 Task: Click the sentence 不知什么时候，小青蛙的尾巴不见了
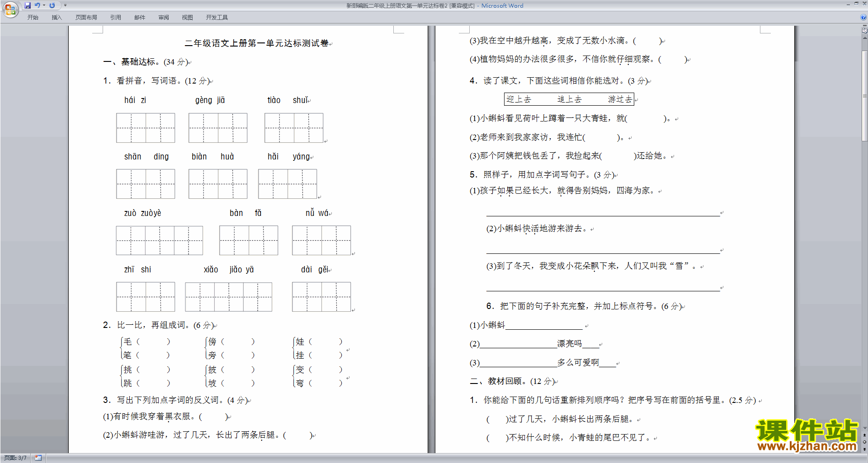[x=580, y=438]
